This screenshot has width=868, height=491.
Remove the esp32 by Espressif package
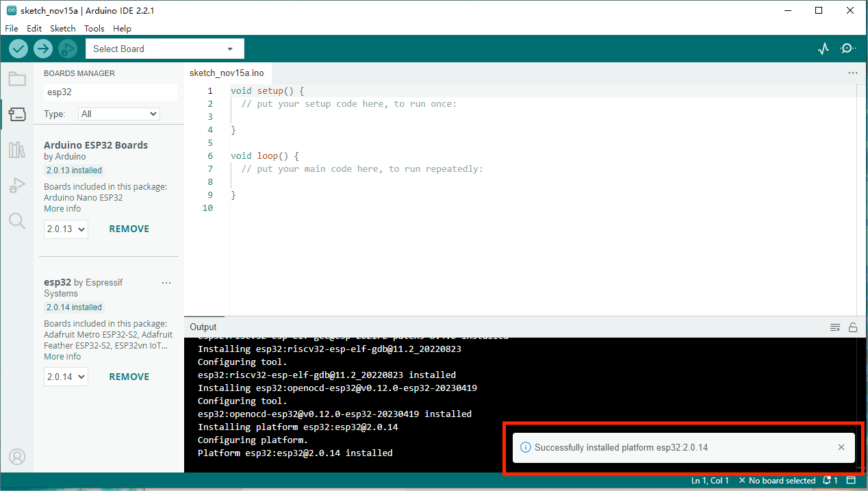pos(129,376)
